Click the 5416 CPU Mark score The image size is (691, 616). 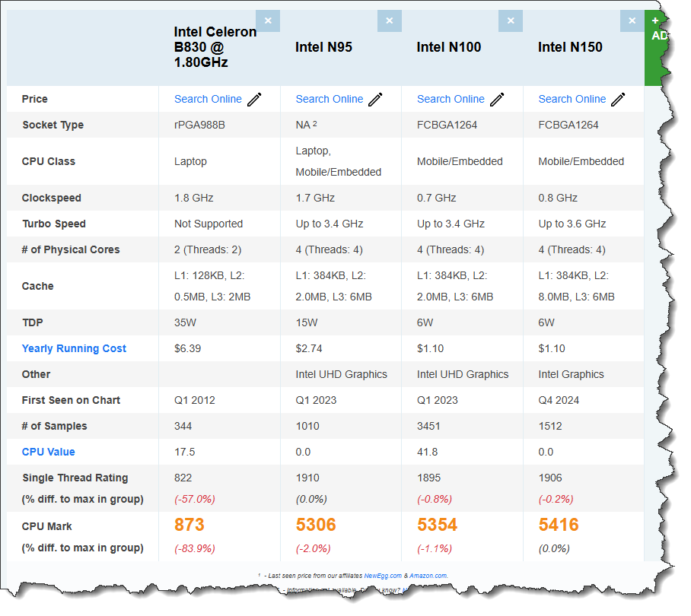click(559, 525)
